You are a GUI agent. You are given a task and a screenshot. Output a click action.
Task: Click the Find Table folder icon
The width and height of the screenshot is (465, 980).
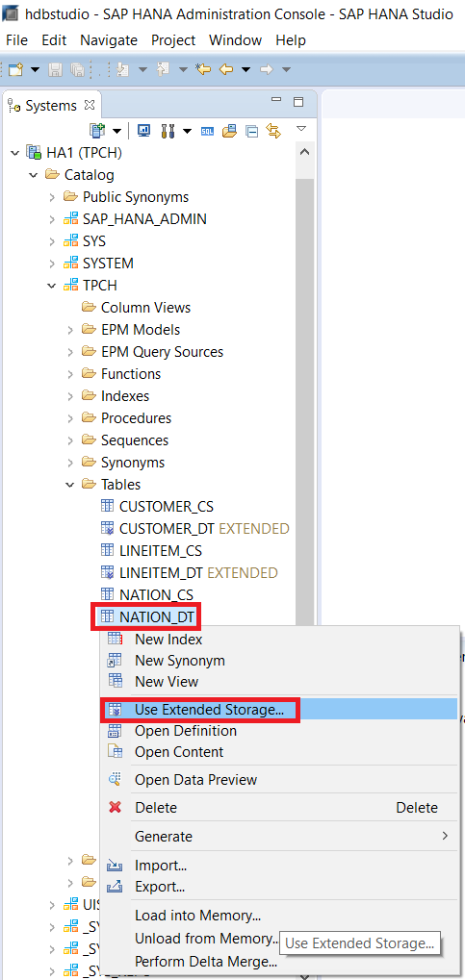click(230, 130)
